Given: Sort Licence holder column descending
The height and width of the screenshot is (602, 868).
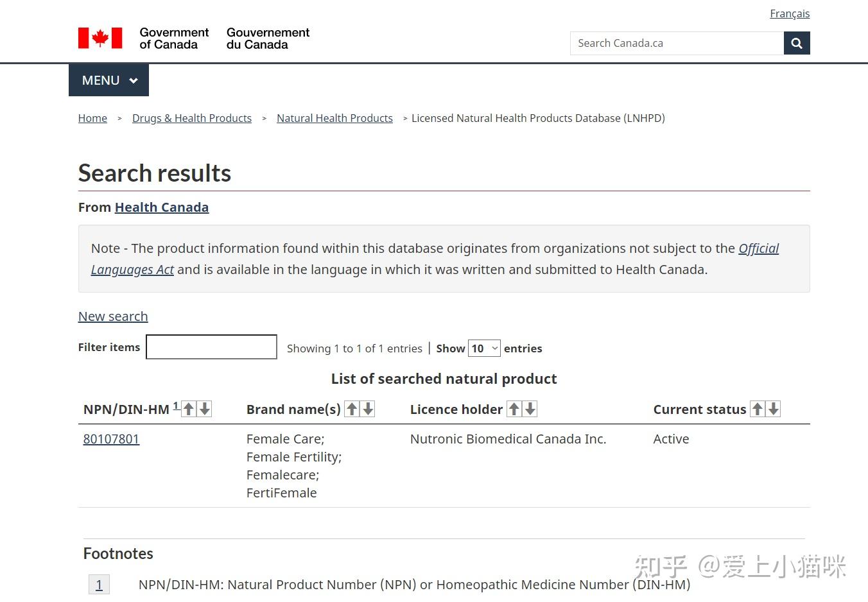Looking at the screenshot, I should pyautogui.click(x=530, y=409).
